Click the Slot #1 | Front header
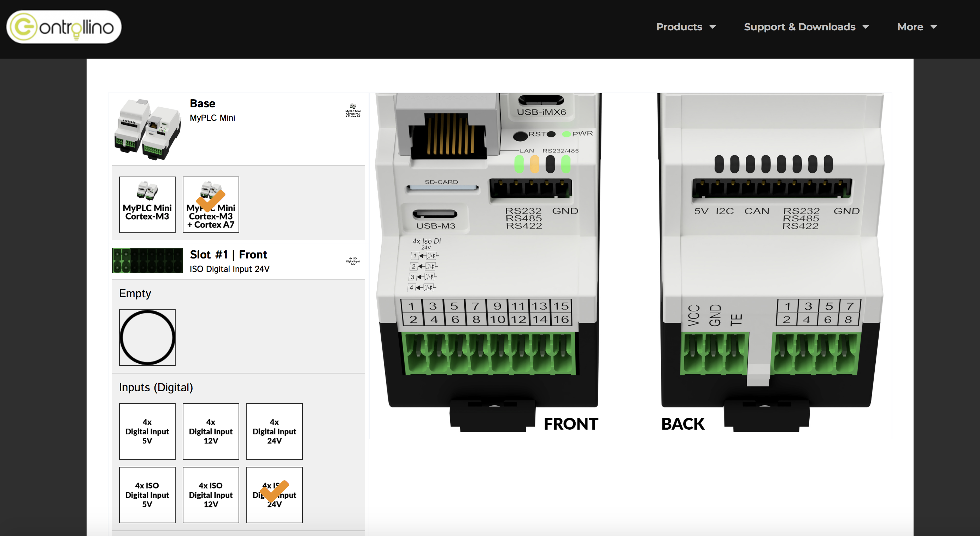The image size is (980, 536). pos(228,254)
